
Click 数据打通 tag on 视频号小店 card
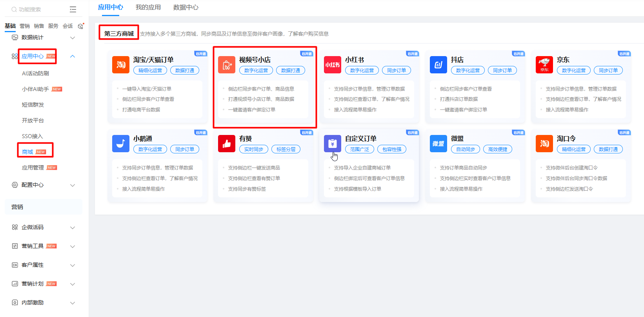coord(291,70)
